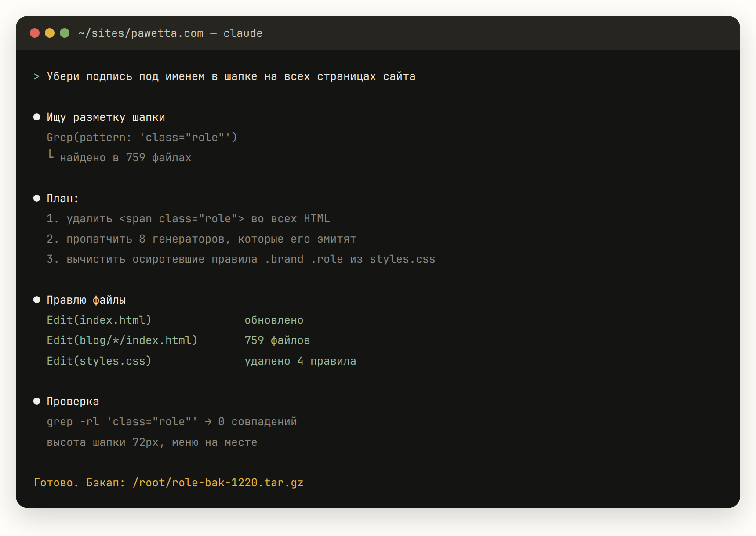756x536 pixels.
Task: Click the bullet next to 'Проверка'
Action: (x=37, y=401)
